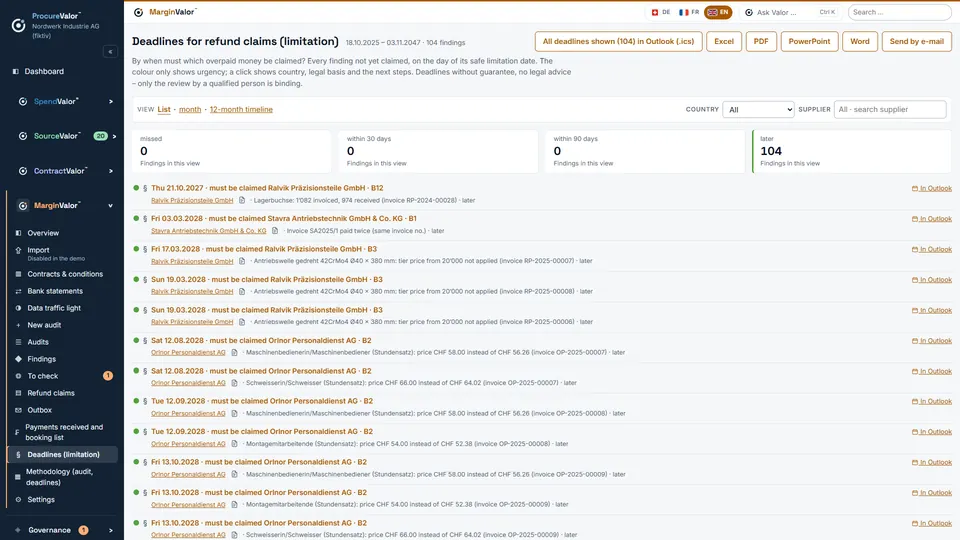Click the Governance icon in sidebar
This screenshot has height=540, width=960.
tap(18, 530)
